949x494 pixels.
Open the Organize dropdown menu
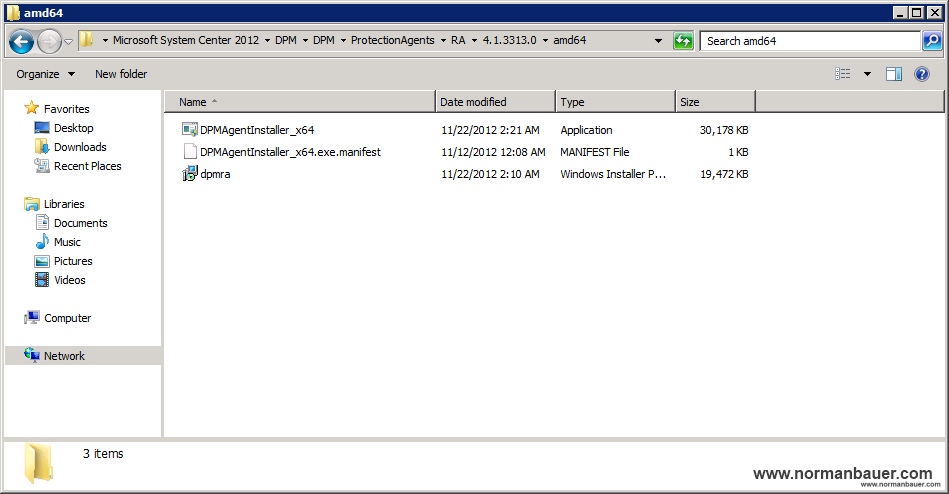click(x=45, y=74)
